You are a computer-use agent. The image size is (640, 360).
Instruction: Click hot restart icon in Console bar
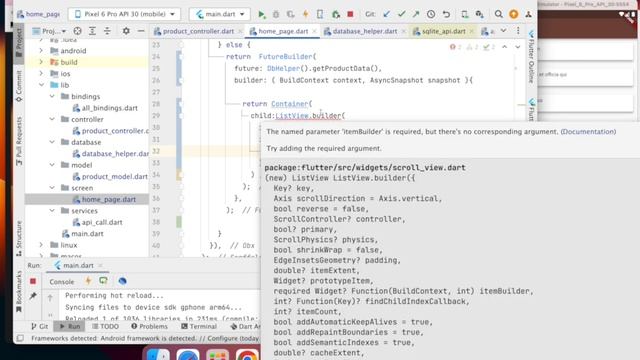tap(103, 281)
